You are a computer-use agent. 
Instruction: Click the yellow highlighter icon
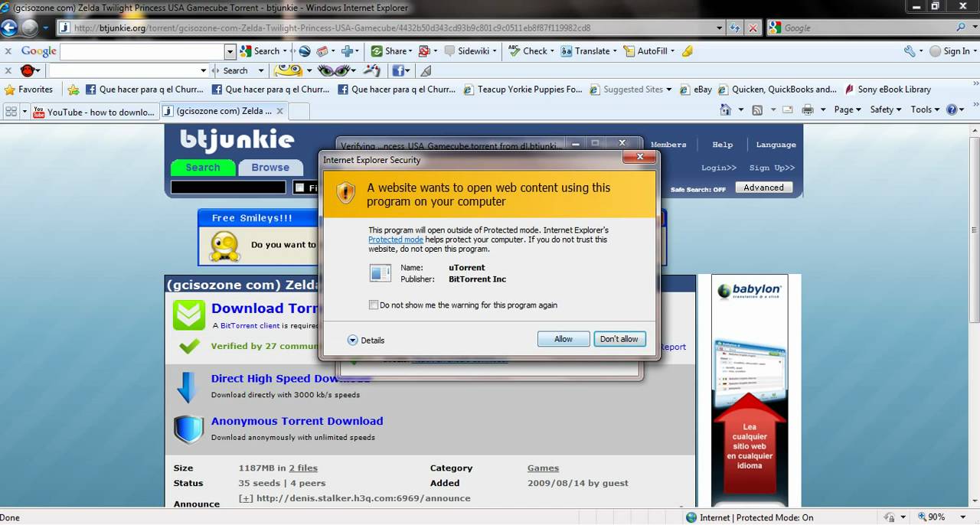click(687, 51)
